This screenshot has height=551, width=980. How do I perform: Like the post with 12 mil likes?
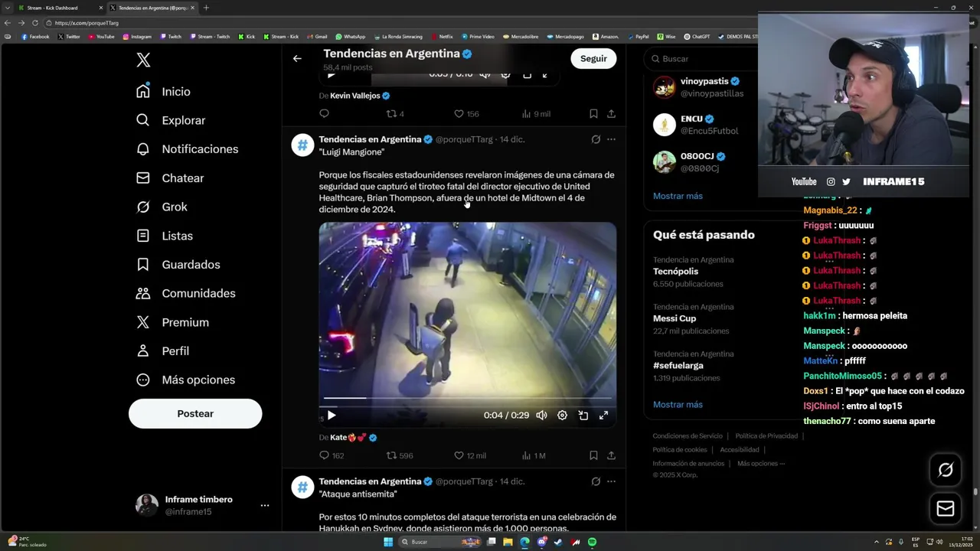pos(469,455)
